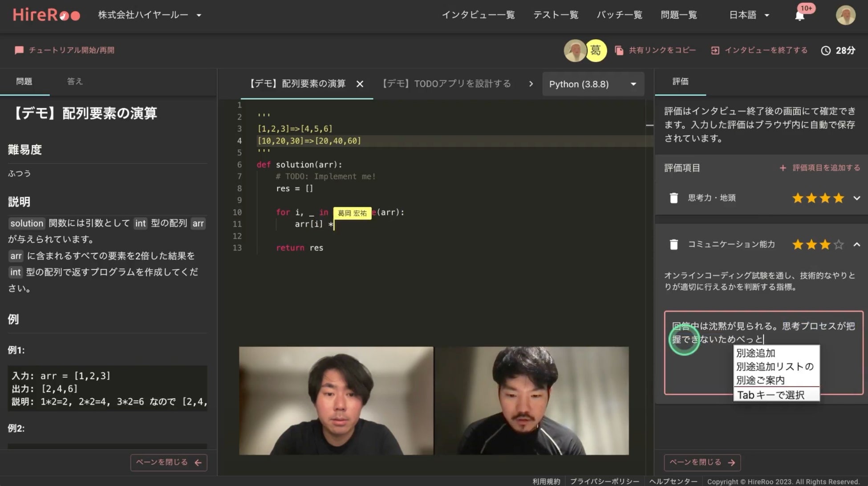Close the 配列要素の演算 editor tab
Viewport: 868px width, 486px height.
[360, 84]
